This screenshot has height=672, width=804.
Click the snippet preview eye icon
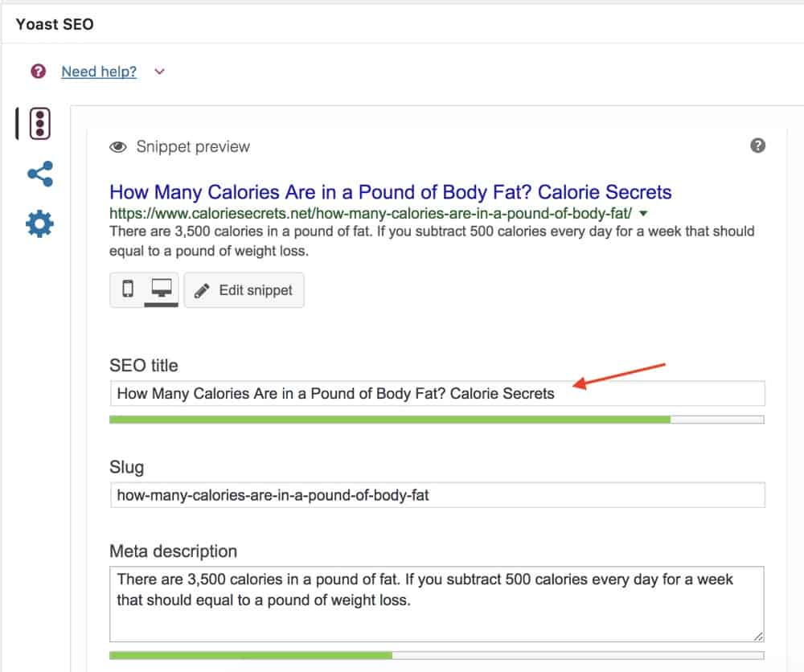tap(118, 147)
